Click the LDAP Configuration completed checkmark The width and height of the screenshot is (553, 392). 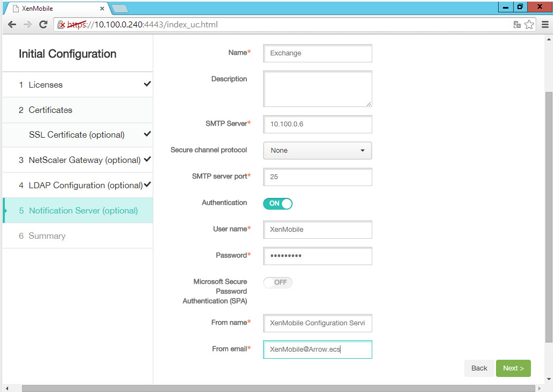pyautogui.click(x=147, y=184)
